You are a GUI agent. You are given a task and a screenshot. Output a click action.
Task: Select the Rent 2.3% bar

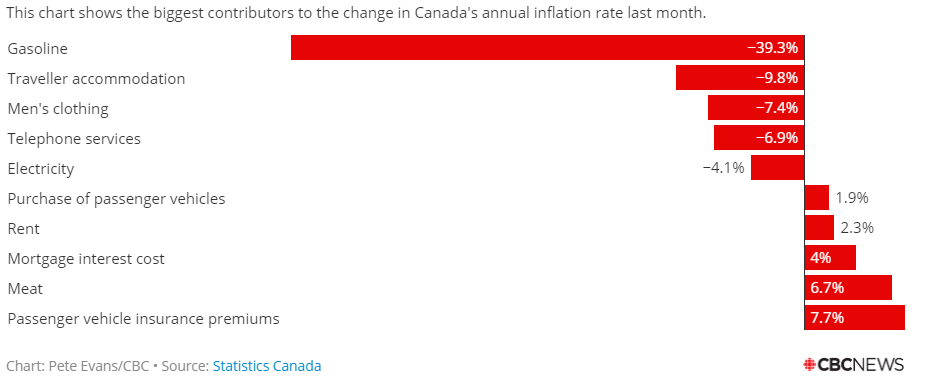click(819, 228)
